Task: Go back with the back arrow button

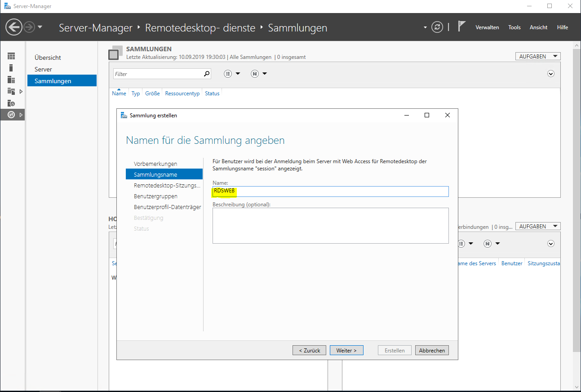Action: (14, 27)
